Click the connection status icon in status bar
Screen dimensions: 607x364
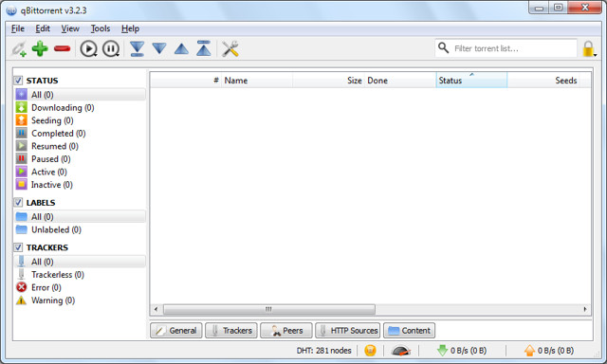tap(370, 351)
